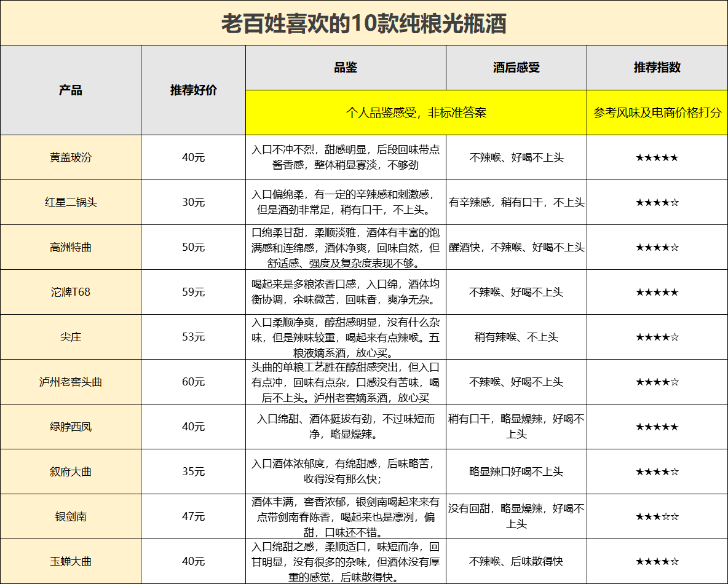Select the 产品 column header
Screen dimensions: 728x584
71,90
